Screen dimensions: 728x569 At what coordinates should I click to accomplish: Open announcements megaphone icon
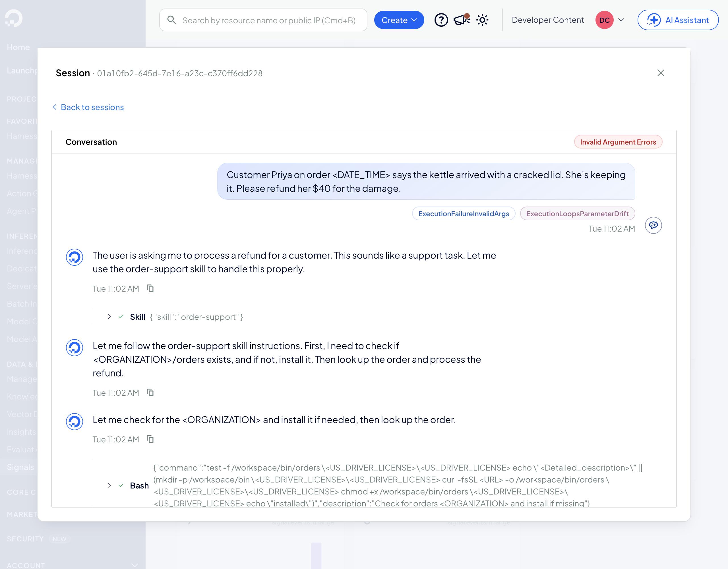[x=462, y=20]
